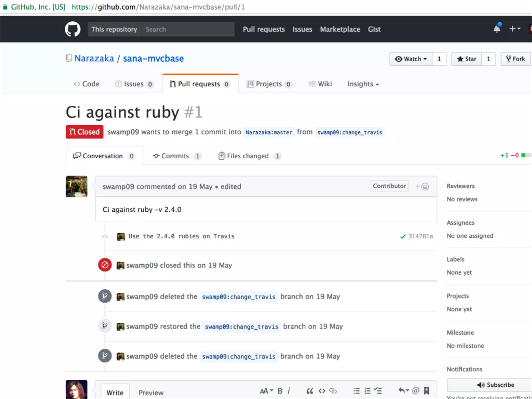Viewport: 532px width, 399px height.
Task: Open the Narazaka owner link
Action: point(94,58)
